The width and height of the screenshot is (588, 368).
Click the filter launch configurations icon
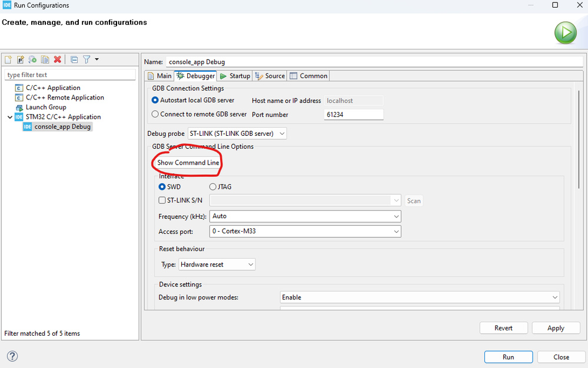pos(87,59)
